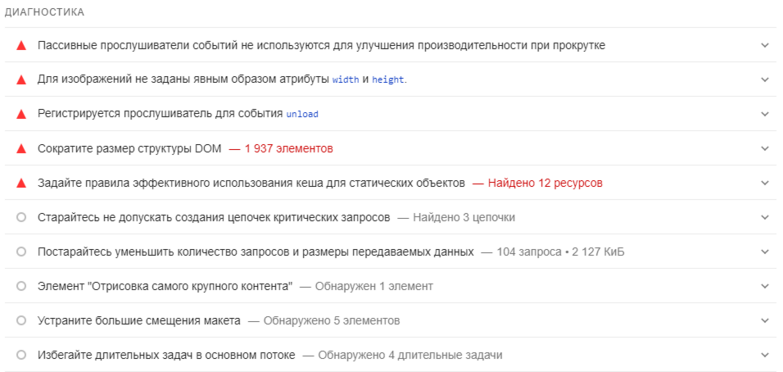Expand the largest content element chevron
This screenshot has width=783, height=372.
765,286
